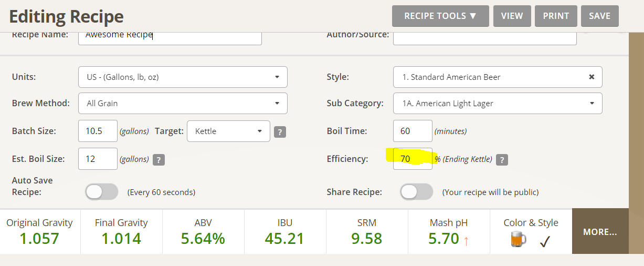644x266 pixels.
Task: Click the Print button
Action: 556,16
